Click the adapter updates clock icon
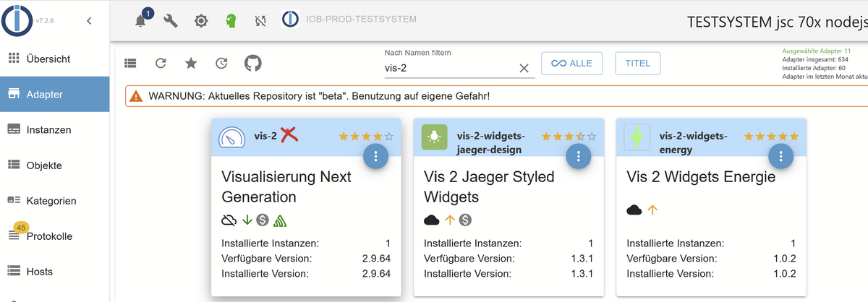Screen dimensions: 868x302 click(x=221, y=63)
